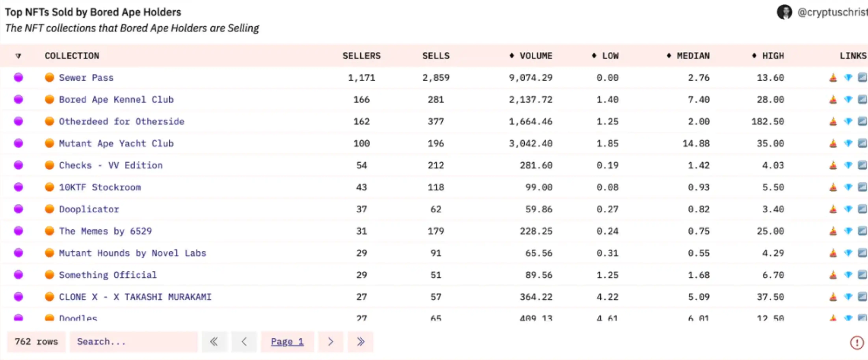This screenshot has height=360, width=868.
Task: Open Mutant Hounds by Novel Labs link
Action: 133,253
